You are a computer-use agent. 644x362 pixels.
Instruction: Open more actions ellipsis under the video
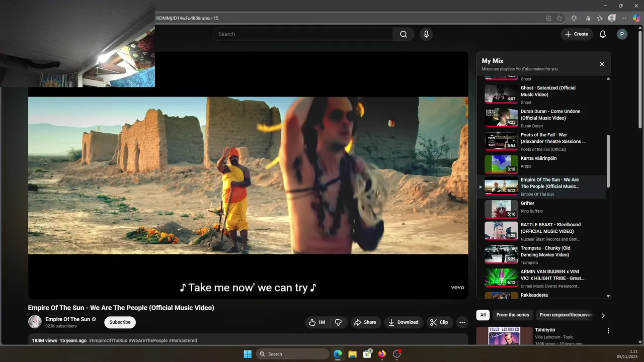tap(462, 322)
